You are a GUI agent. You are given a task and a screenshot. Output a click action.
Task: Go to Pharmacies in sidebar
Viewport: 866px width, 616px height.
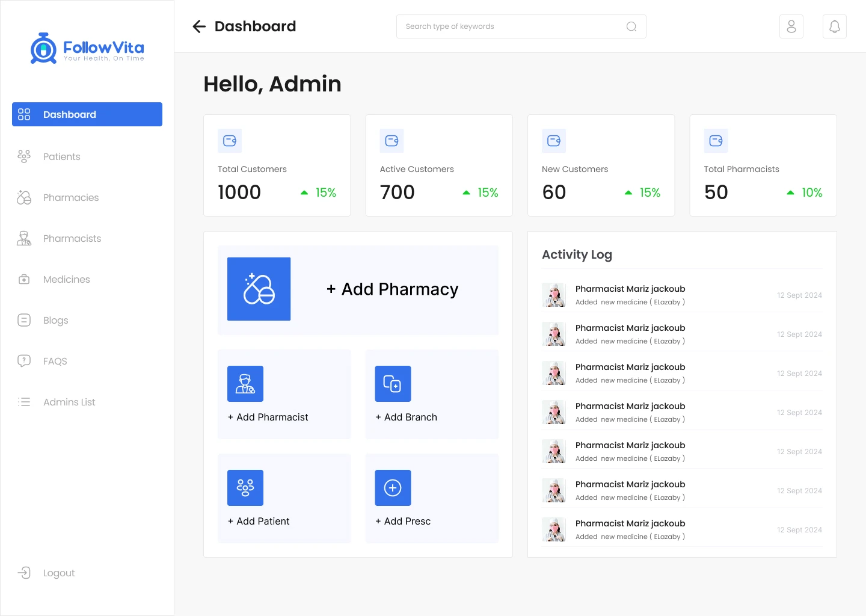coord(70,197)
